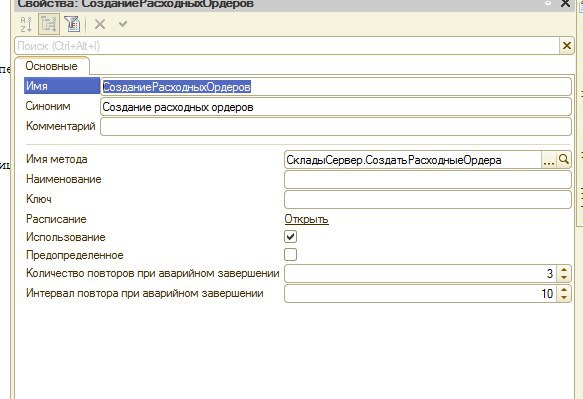The width and height of the screenshot is (583, 399).
Task: Click the Поиск search input field
Action: pos(287,46)
